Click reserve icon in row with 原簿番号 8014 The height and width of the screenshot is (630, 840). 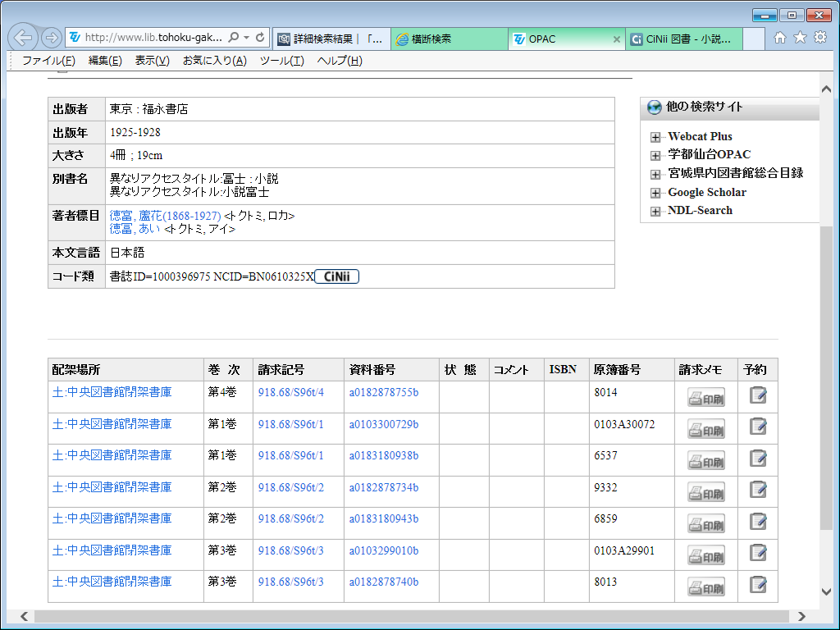pyautogui.click(x=758, y=395)
